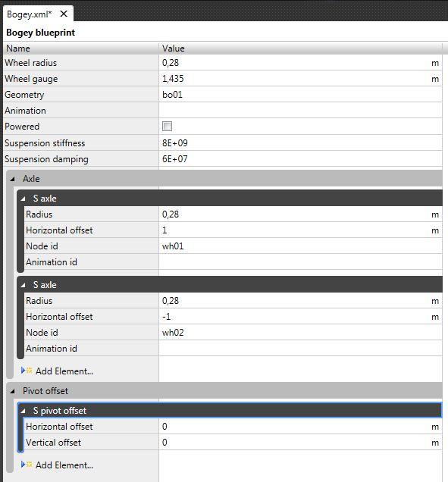Collapse the S pivot offset group
The width and height of the screenshot is (448, 482).
click(23, 411)
